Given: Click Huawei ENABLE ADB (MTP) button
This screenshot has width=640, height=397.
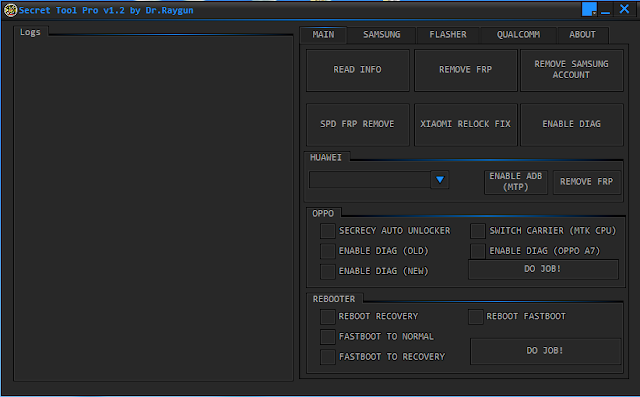Looking at the screenshot, I should 516,182.
